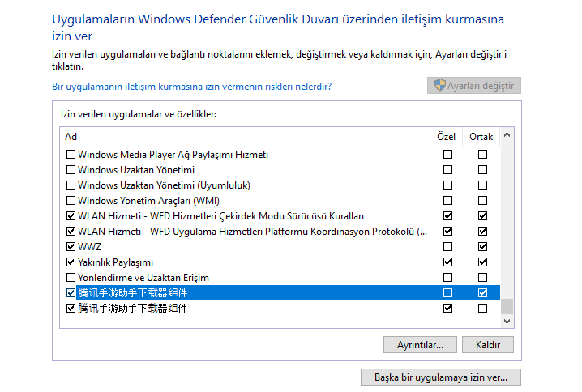
Task: Select the WWZ list entry text
Action: (89, 247)
